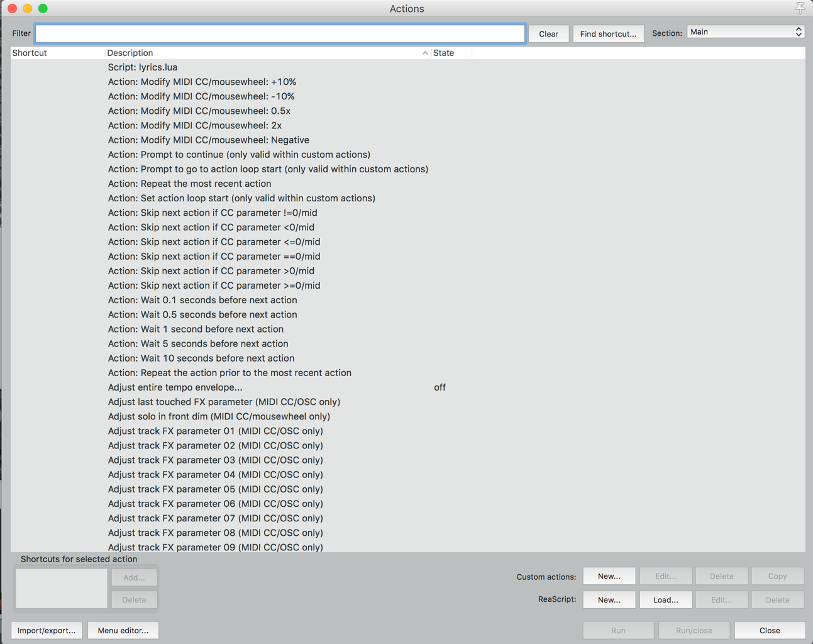Select 'Wait 5 seconds before next action'

coord(407,343)
